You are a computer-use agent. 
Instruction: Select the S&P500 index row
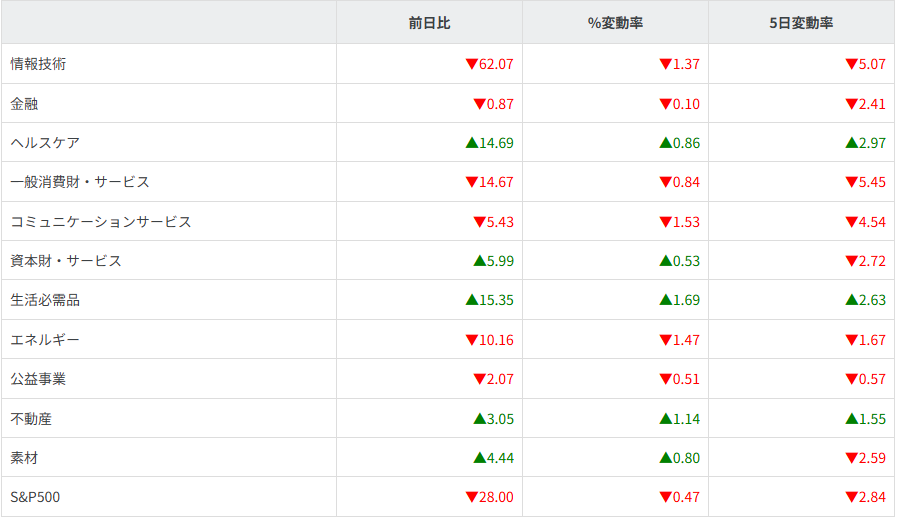pyautogui.click(x=36, y=497)
